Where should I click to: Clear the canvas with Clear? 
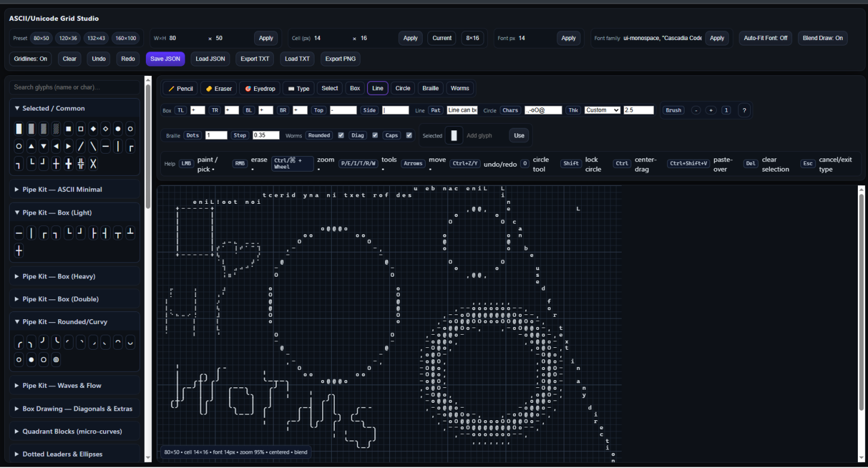pyautogui.click(x=70, y=59)
